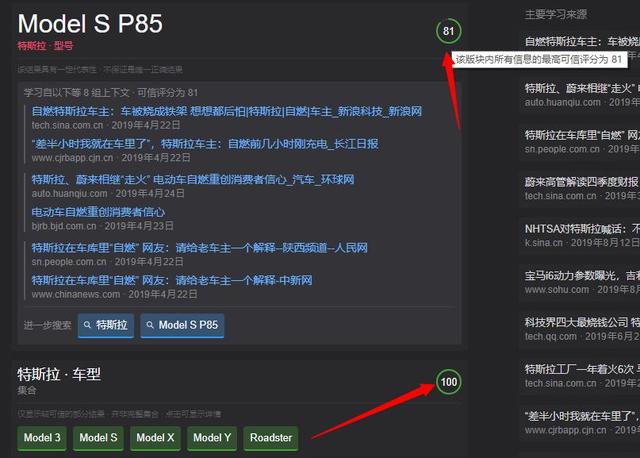Click the 主要学习来源 sidebar heading
The width and height of the screenshot is (640, 458).
[x=556, y=15]
